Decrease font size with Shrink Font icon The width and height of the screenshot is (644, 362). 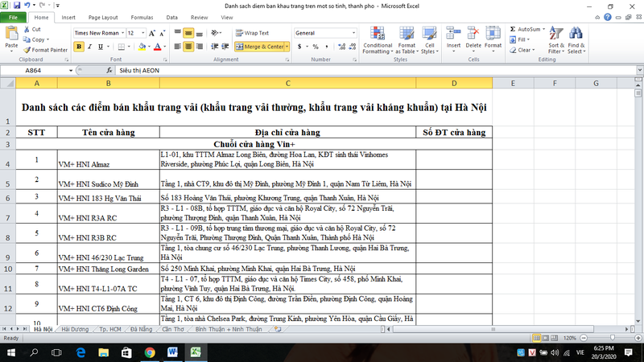[162, 33]
